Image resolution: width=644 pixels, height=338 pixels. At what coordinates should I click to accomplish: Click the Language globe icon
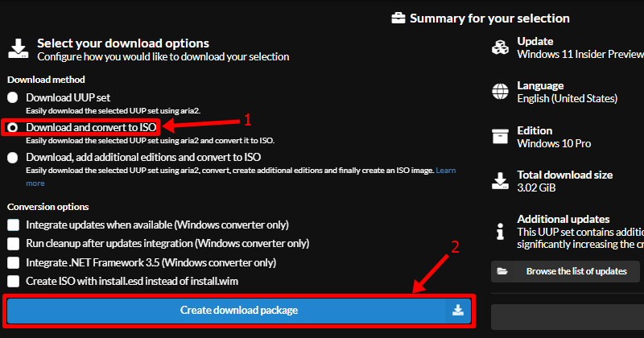pyautogui.click(x=501, y=91)
